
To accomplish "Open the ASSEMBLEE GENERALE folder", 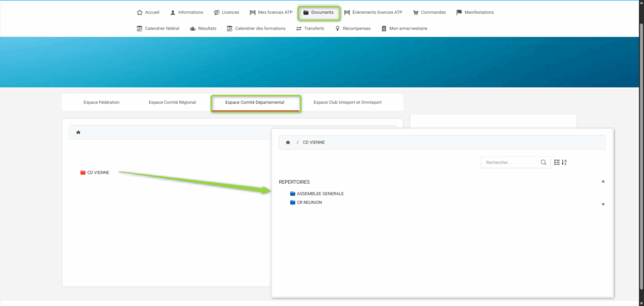I will 320,193.
